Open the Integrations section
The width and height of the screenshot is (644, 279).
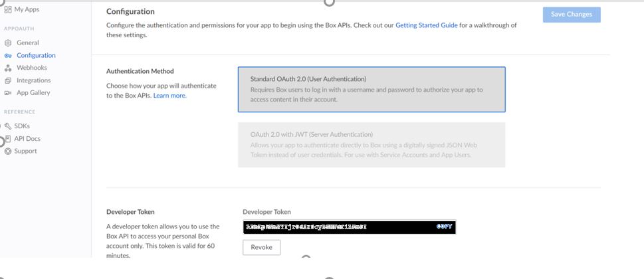coord(34,80)
